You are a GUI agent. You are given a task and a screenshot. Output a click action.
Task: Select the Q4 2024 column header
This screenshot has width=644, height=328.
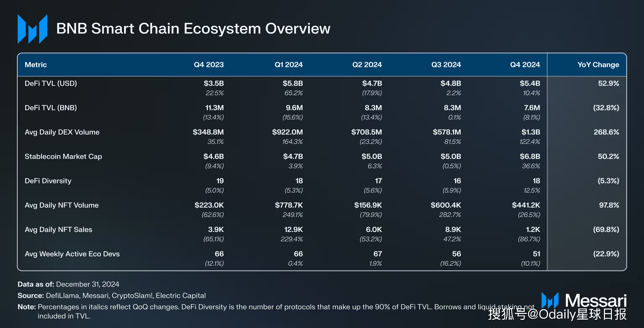(525, 65)
